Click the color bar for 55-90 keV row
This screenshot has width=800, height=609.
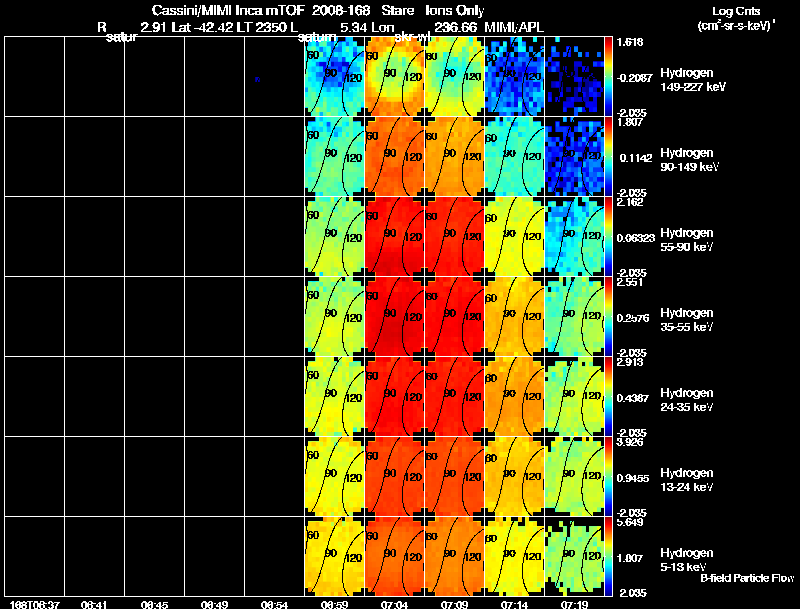pyautogui.click(x=608, y=237)
